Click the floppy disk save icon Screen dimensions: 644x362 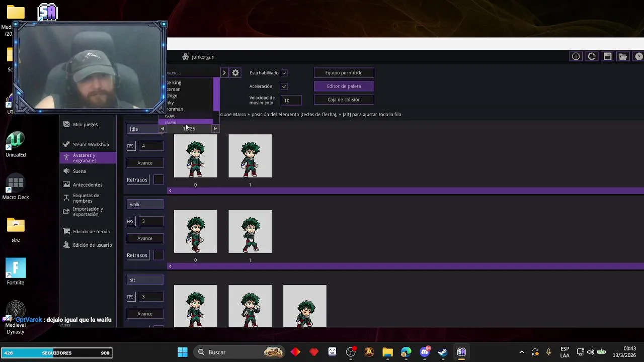point(607,57)
